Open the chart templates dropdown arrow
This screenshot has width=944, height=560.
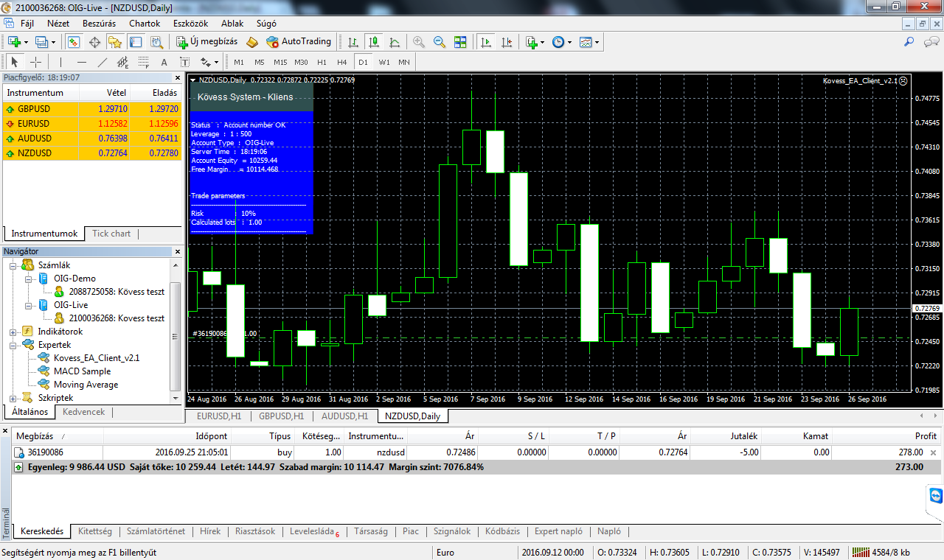(x=597, y=42)
